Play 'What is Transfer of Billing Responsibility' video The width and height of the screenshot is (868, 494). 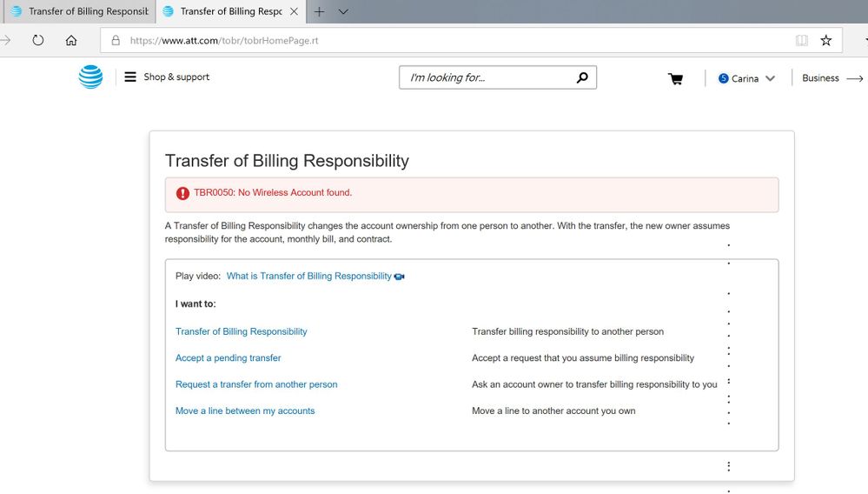pyautogui.click(x=309, y=277)
